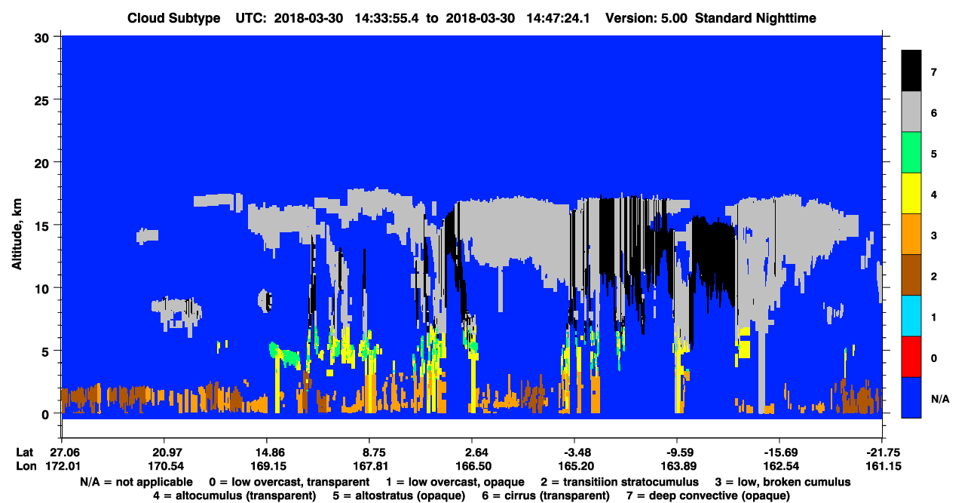Click the longitude value 163.89
The image size is (980, 503).
tap(677, 467)
